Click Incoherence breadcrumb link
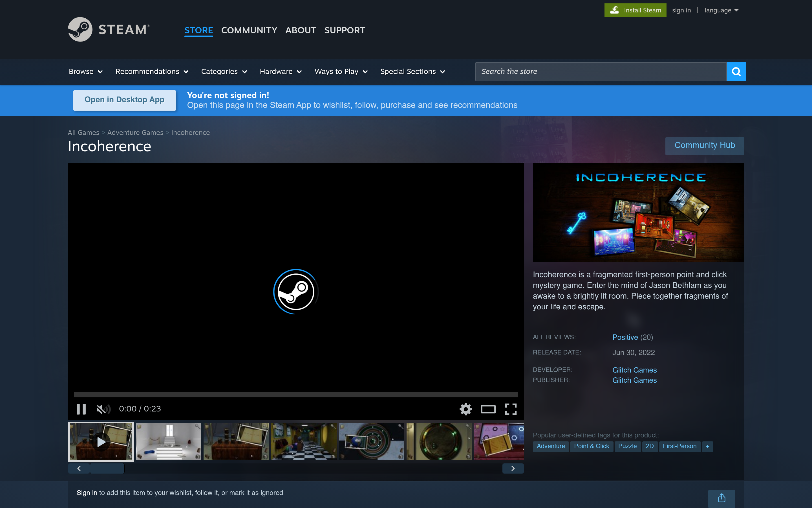Viewport: 812px width, 508px height. click(191, 133)
